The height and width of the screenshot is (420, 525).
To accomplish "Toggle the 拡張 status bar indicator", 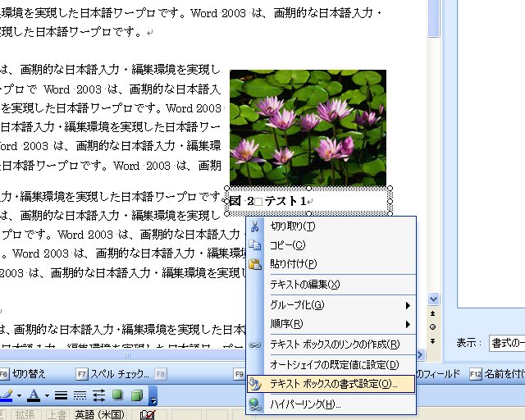I will 25,414.
